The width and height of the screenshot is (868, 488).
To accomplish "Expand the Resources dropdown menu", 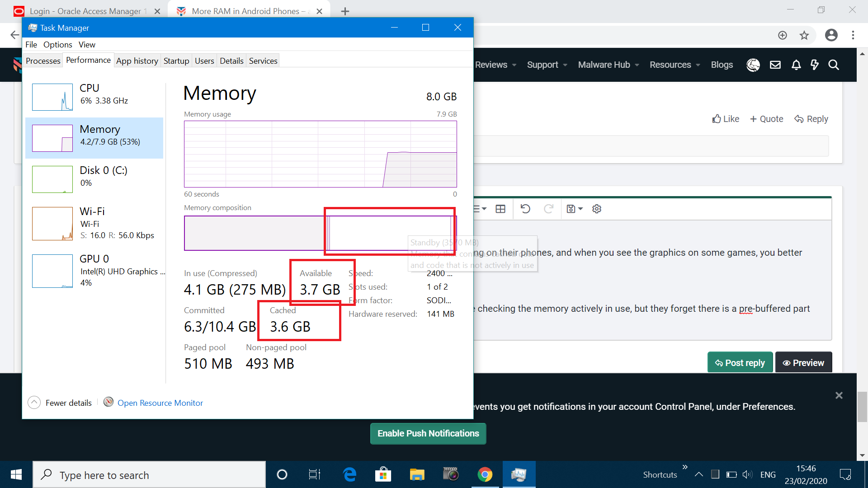I will pyautogui.click(x=675, y=65).
